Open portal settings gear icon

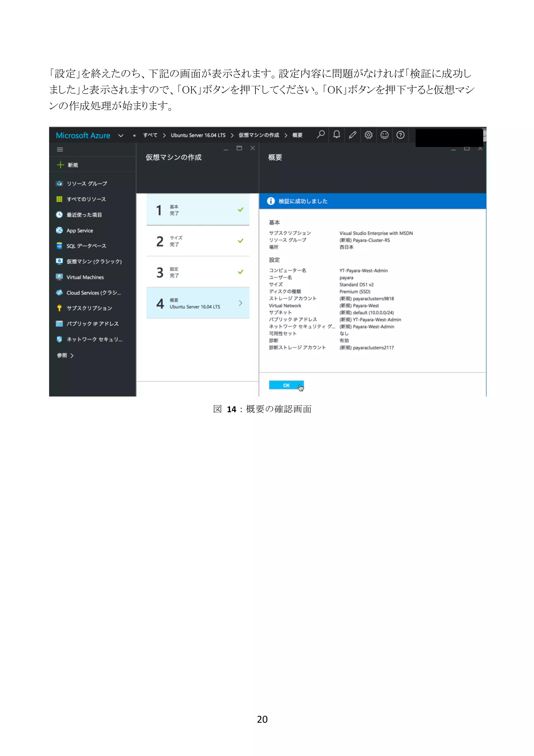(x=368, y=135)
